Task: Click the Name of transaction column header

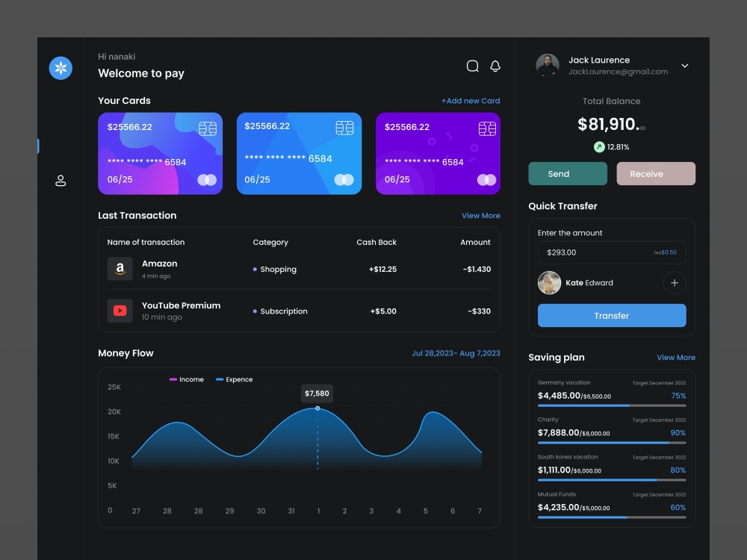Action: 146,243
